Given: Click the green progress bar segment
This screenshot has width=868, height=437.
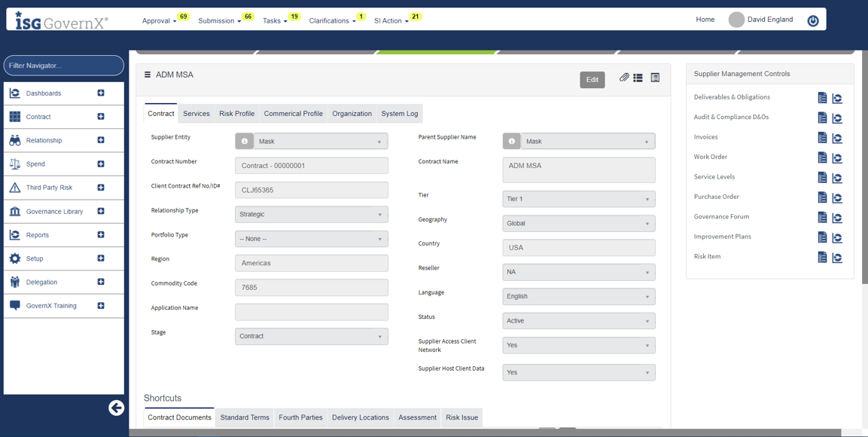Looking at the screenshot, I should pos(437,51).
